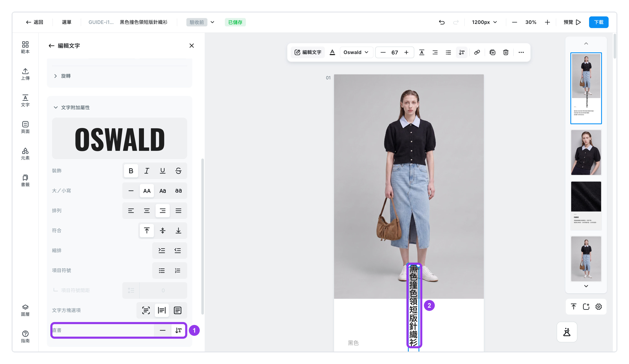Click the text color icon in floating toolbar
This screenshot has width=629, height=364.
click(332, 52)
